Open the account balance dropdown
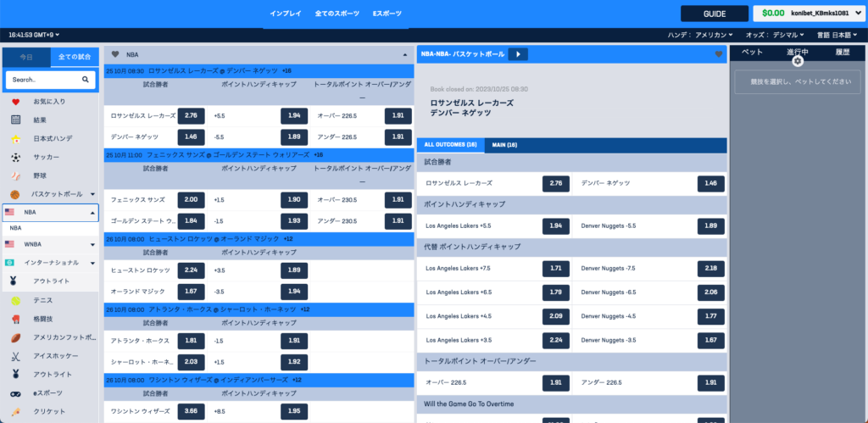 (808, 14)
